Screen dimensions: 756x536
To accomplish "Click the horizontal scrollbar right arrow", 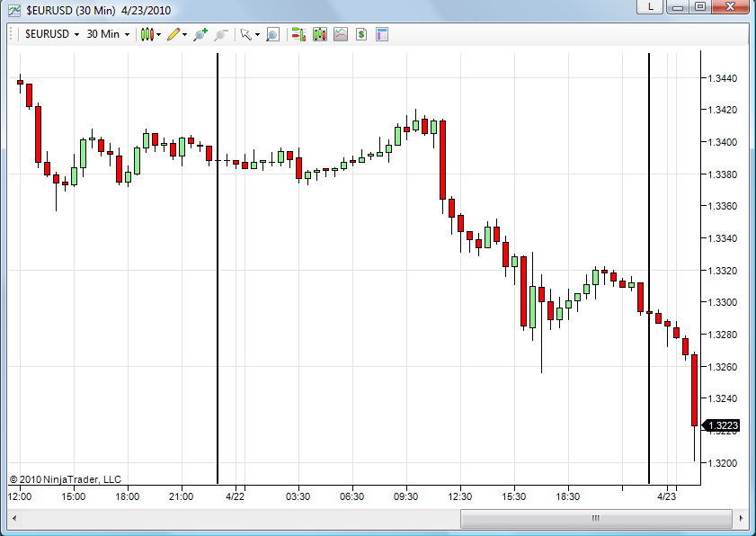I will click(741, 518).
